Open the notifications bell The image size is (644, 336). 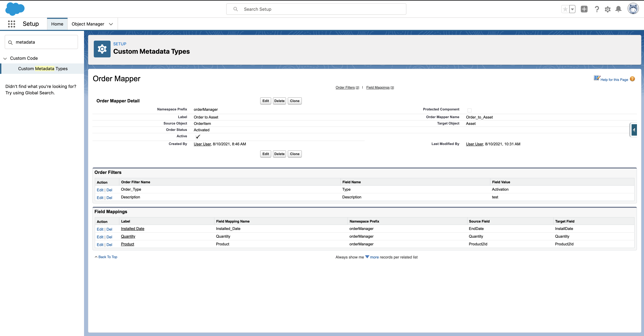618,9
